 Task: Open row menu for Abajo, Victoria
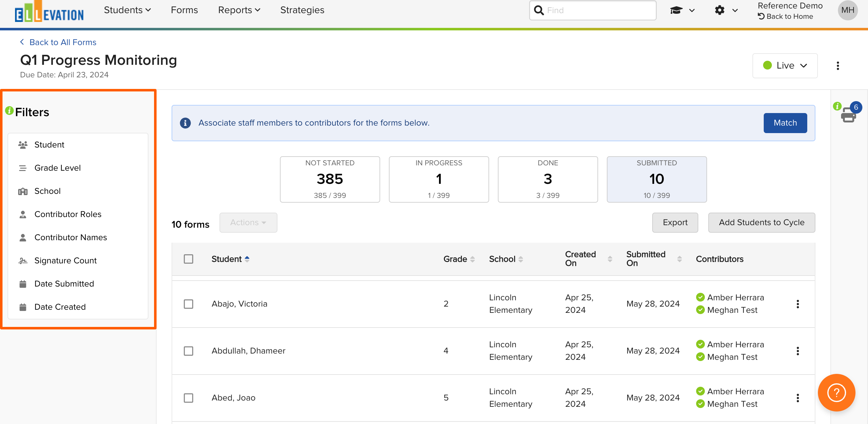(798, 304)
